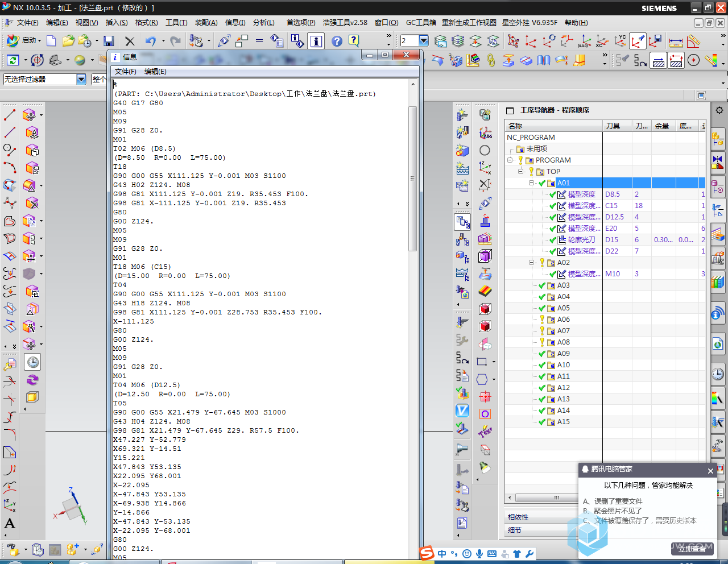Click the Line tool icon in left toolbar
The height and width of the screenshot is (564, 728).
(x=10, y=115)
